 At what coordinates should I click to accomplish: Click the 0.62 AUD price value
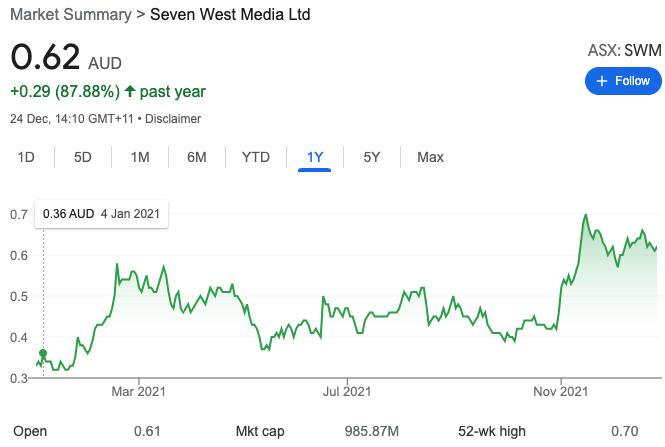tap(46, 57)
